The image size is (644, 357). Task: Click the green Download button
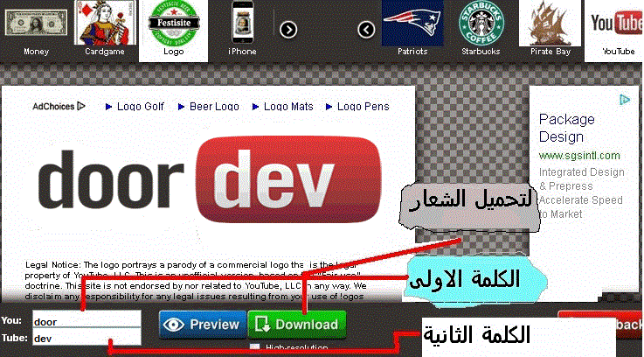pos(297,325)
